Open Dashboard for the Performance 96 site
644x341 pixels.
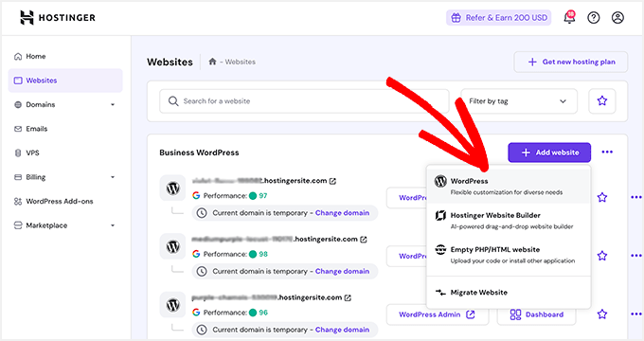pos(536,314)
